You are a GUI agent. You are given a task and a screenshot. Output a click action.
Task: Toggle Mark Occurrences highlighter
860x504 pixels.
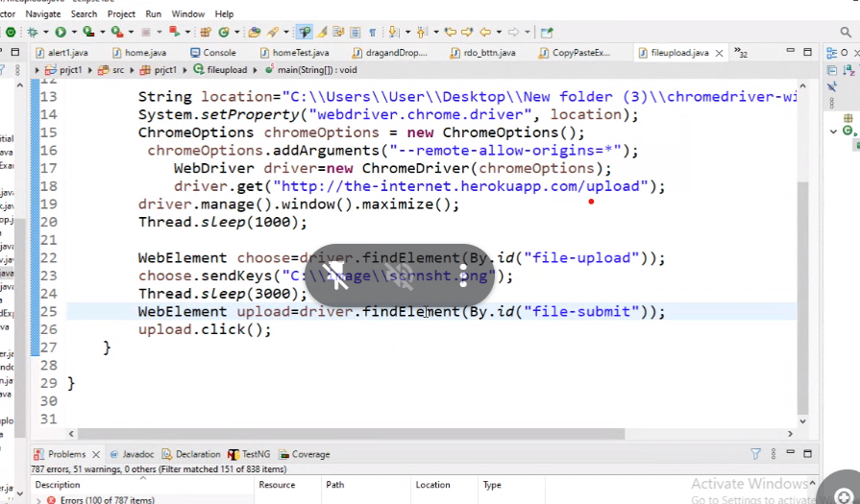pos(322,33)
